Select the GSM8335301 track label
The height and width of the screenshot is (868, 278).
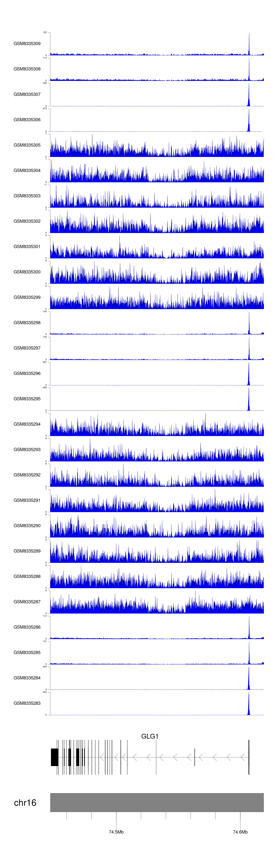(x=27, y=247)
